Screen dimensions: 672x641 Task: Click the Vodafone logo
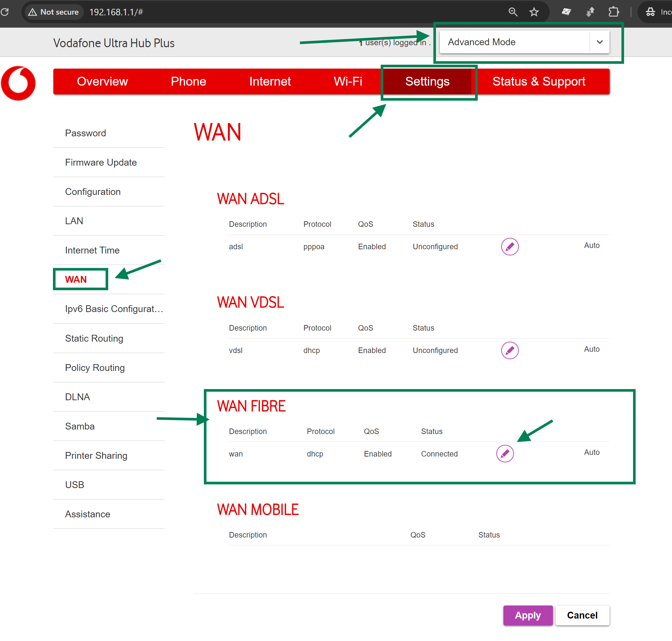[x=18, y=83]
